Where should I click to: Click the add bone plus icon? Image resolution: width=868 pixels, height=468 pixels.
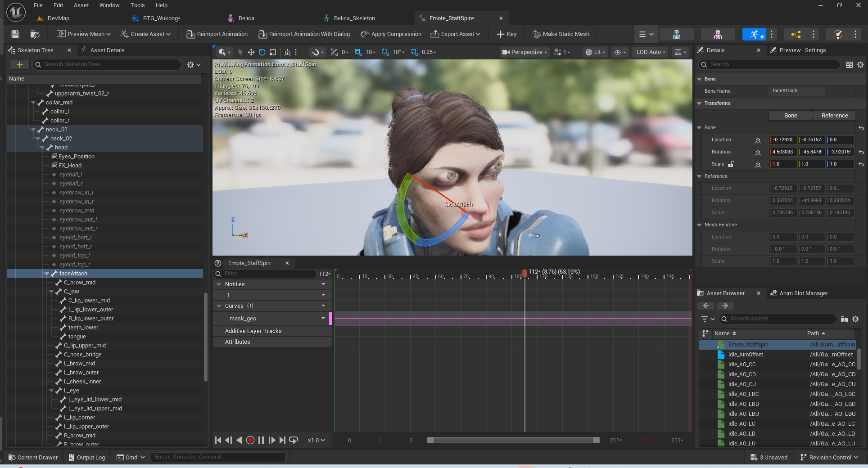19,65
